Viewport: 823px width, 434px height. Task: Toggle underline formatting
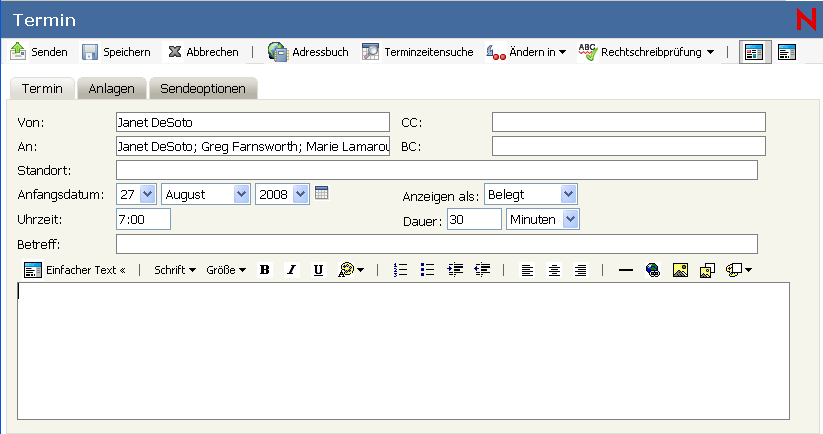(318, 270)
